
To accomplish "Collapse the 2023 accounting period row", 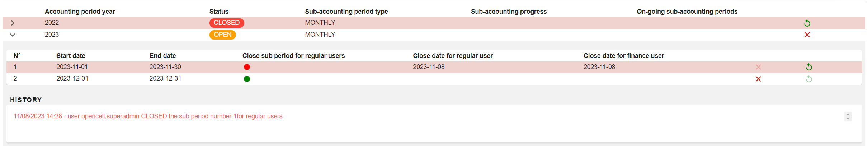I will [13, 35].
